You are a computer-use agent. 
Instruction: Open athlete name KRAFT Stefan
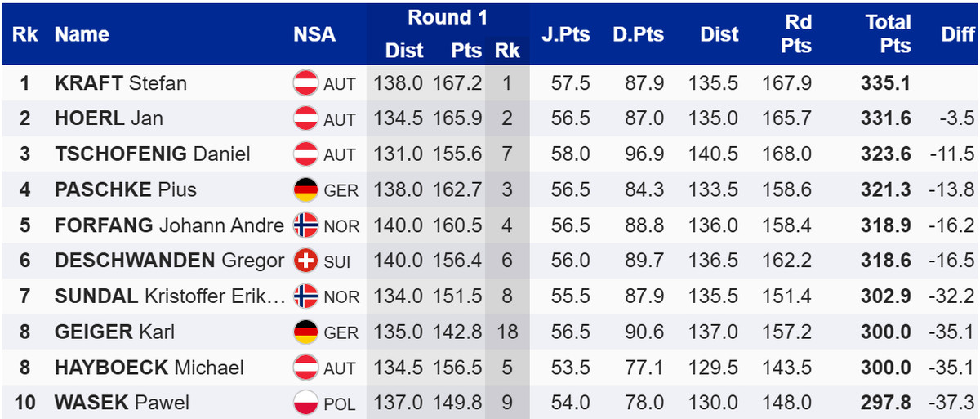pos(121,83)
